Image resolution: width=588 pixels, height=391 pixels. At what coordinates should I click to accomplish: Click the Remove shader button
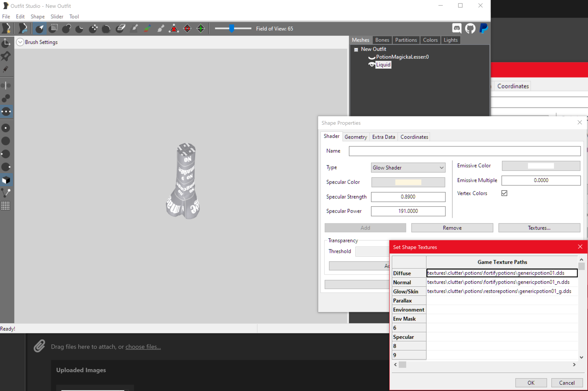click(x=452, y=228)
